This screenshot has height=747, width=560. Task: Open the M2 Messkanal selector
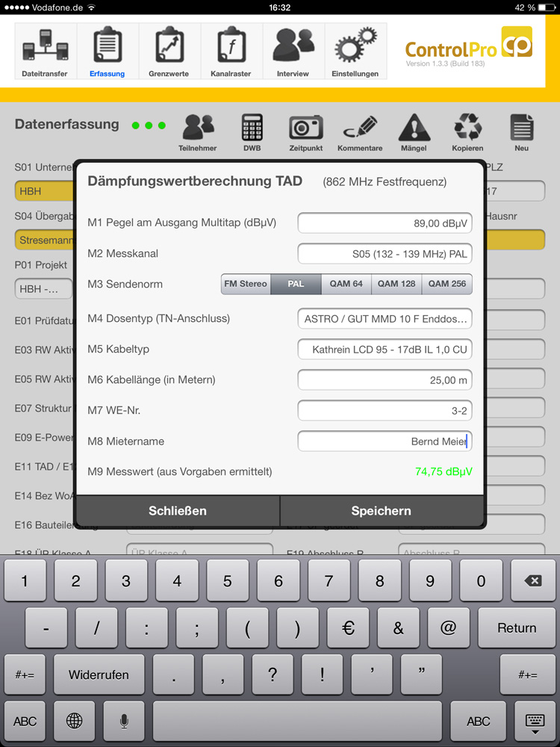pos(385,254)
